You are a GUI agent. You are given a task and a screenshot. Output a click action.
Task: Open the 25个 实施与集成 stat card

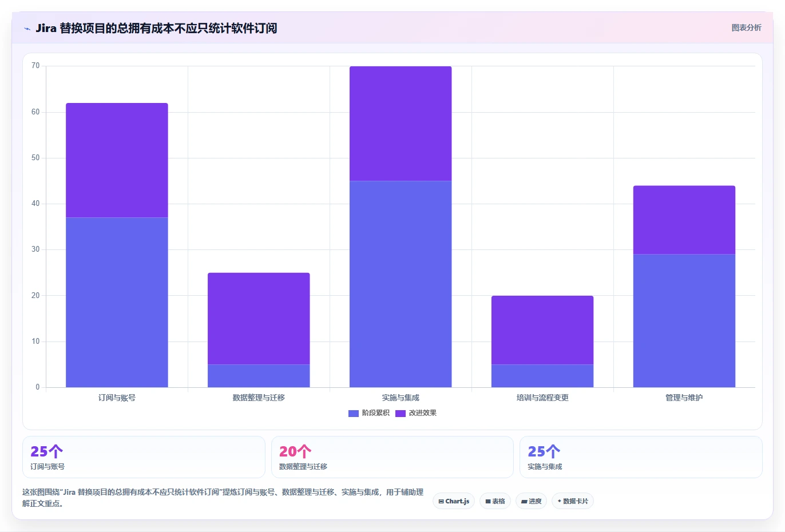tap(641, 457)
